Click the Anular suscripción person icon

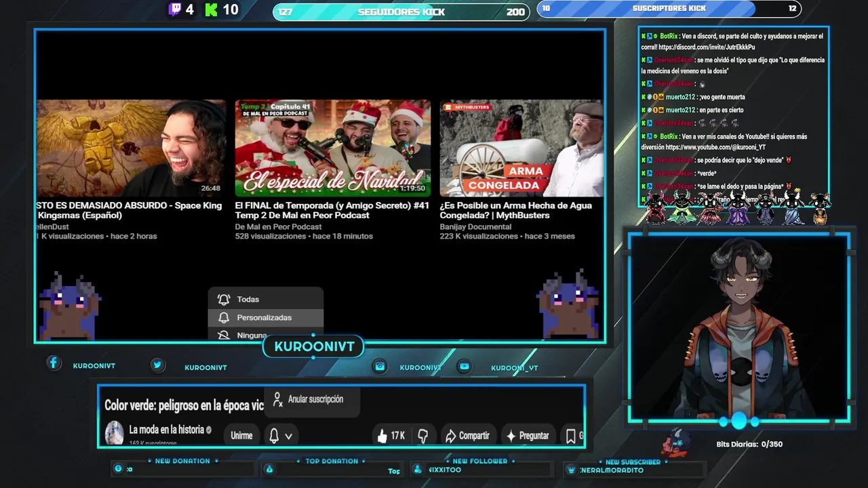pos(277,399)
